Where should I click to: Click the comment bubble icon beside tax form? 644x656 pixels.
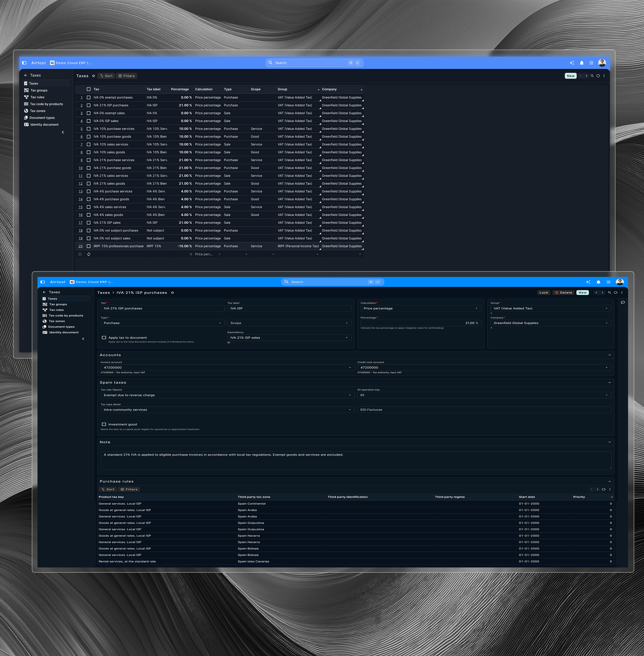click(623, 302)
